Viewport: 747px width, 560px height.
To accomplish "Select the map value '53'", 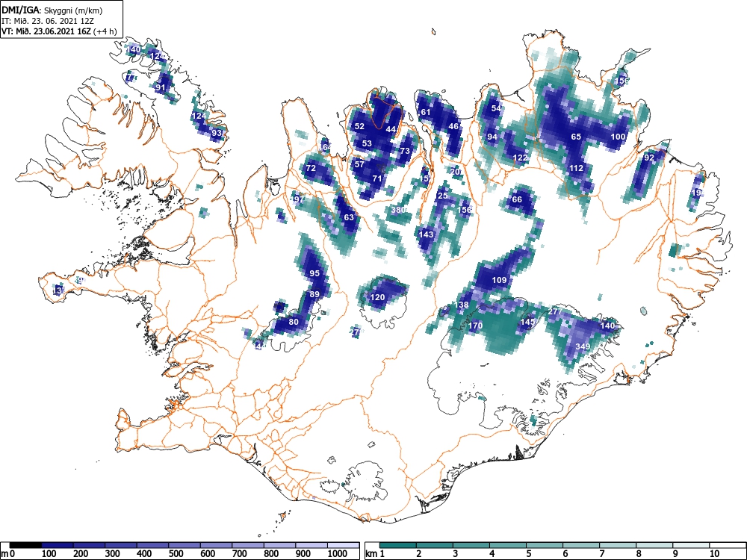I will 366,143.
